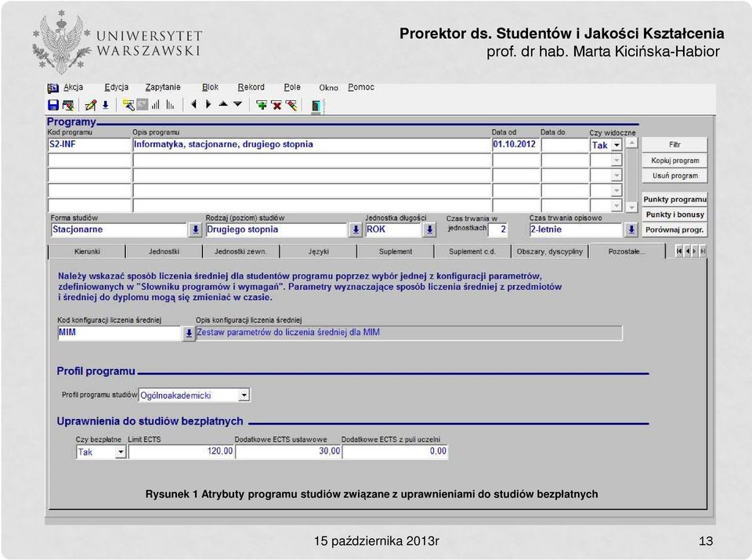Click the Punkty programu button

pos(674,200)
